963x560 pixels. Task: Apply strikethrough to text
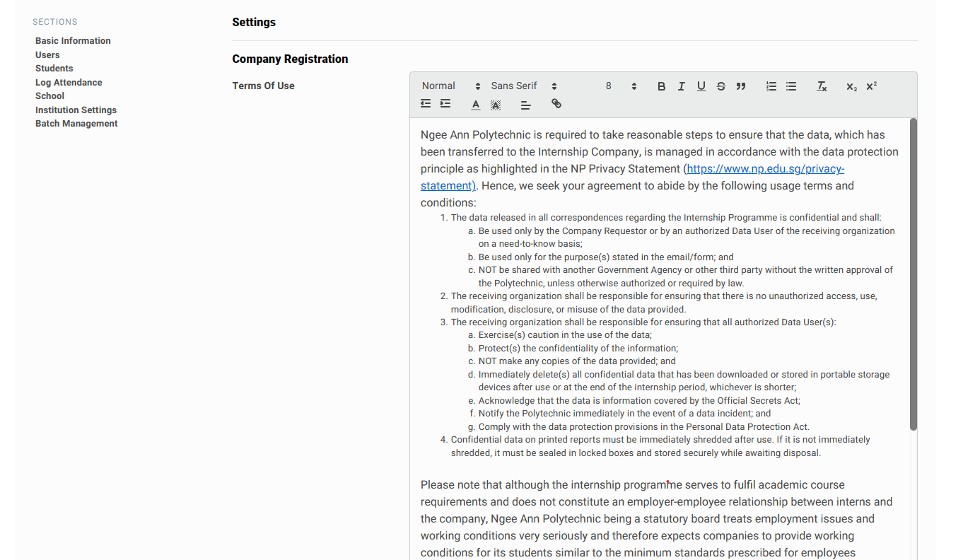pos(720,86)
